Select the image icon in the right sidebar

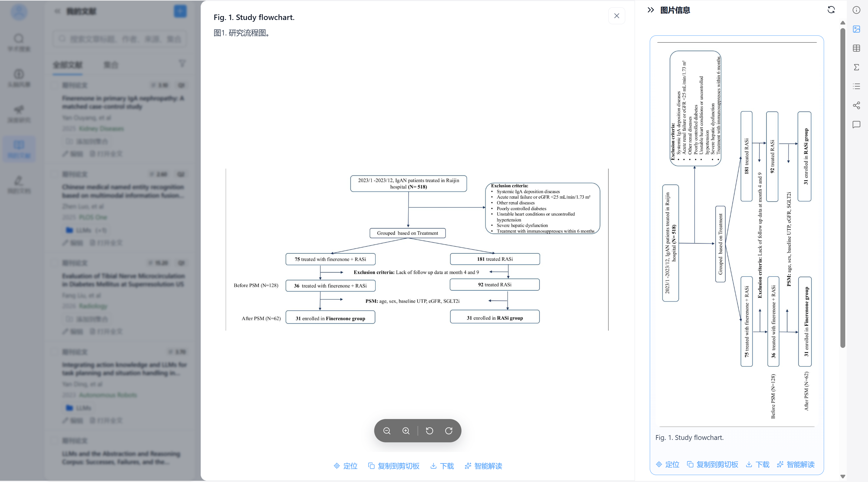856,29
